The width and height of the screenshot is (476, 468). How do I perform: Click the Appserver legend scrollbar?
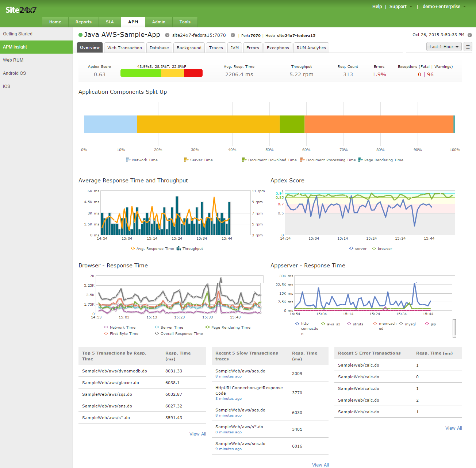[454, 327]
